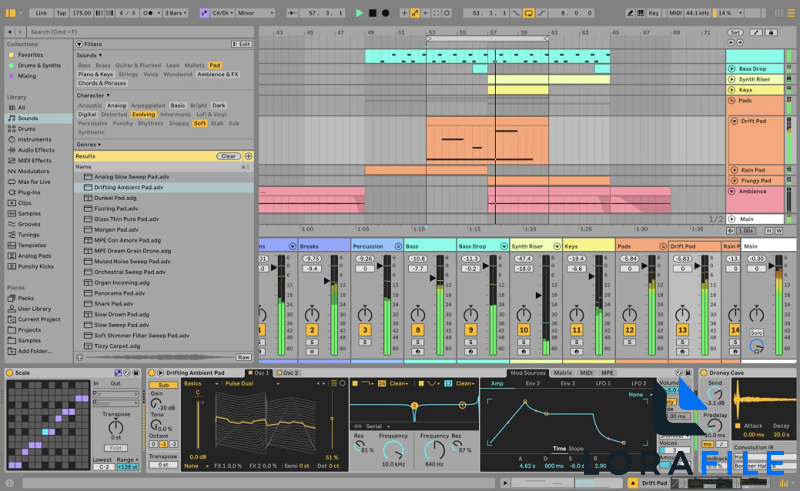Unfold the Ambience track
The height and width of the screenshot is (491, 800).
732,191
